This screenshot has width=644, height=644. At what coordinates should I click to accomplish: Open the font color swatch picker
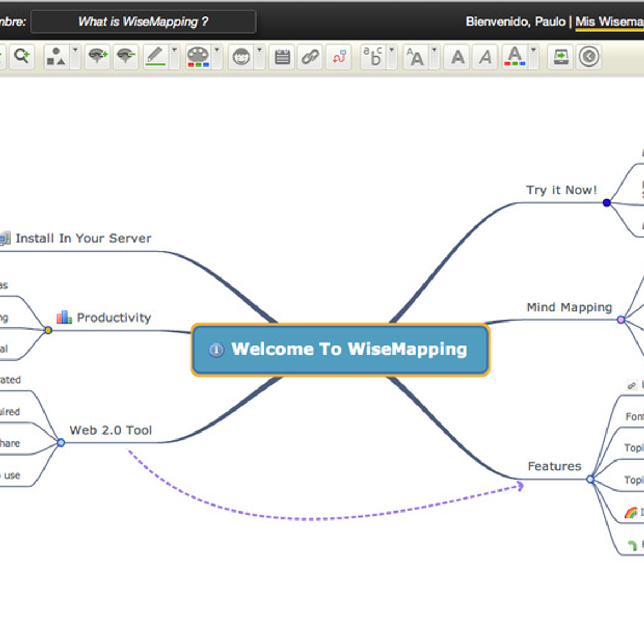pyautogui.click(x=515, y=56)
